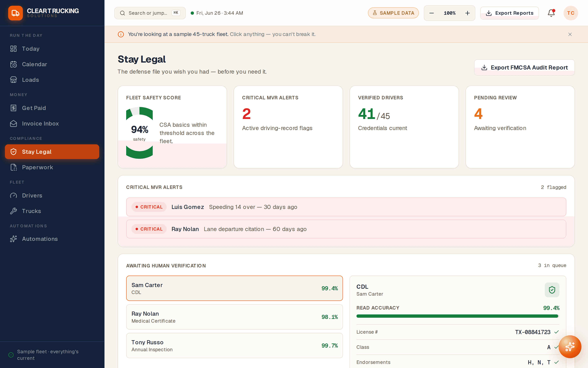Open the Luis Gomez critical alert
The width and height of the screenshot is (588, 368).
pos(346,207)
